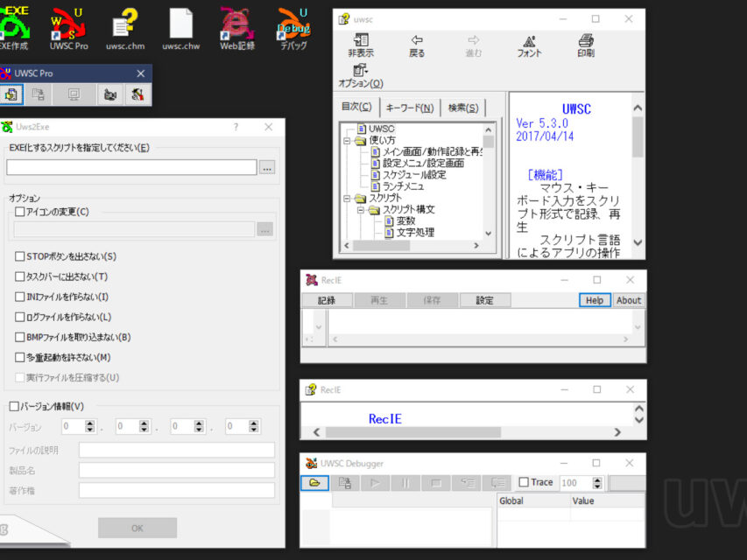This screenshot has height=560, width=747.
Task: Enable アイコンの変更(C) checkbox
Action: tap(19, 212)
